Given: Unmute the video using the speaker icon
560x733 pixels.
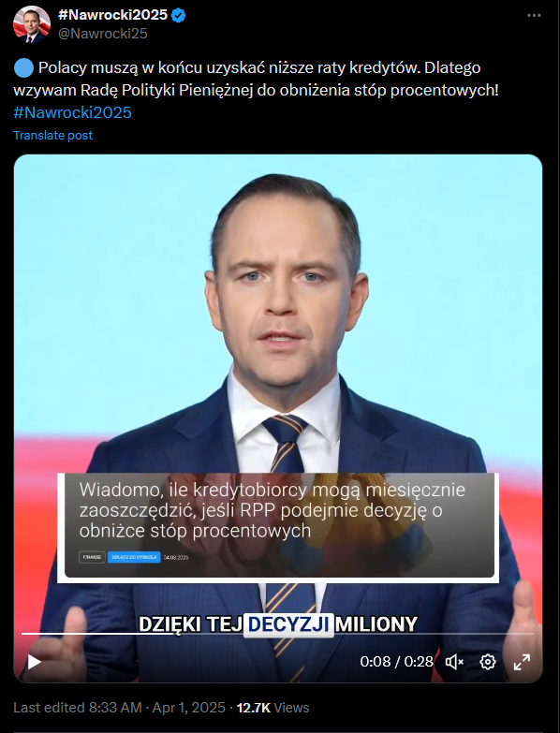Looking at the screenshot, I should 454,662.
